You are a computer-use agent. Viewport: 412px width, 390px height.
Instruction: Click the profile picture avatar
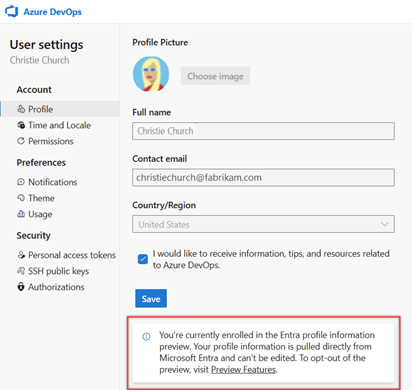pyautogui.click(x=151, y=74)
